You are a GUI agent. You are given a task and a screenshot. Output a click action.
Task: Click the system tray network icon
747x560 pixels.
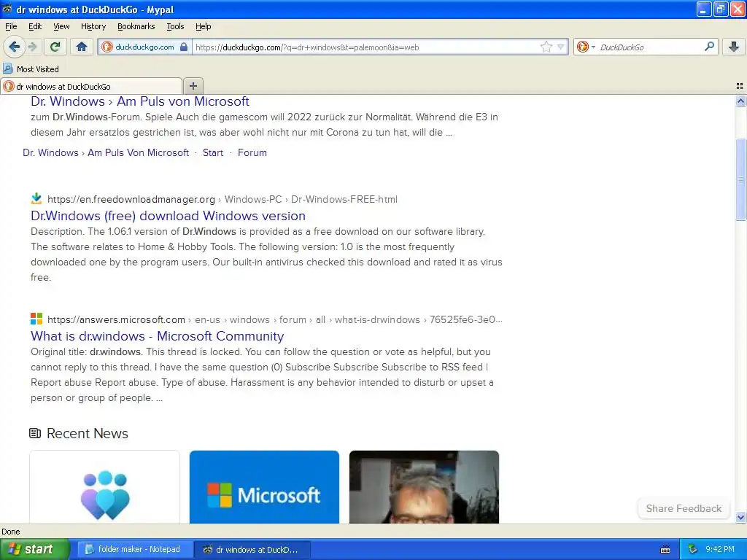[693, 550]
